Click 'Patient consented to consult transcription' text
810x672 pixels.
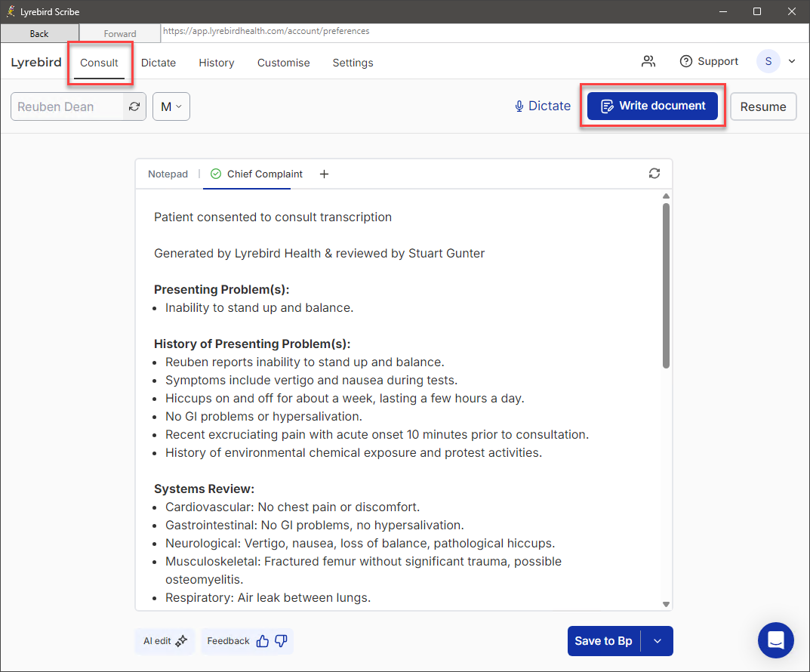(x=273, y=217)
